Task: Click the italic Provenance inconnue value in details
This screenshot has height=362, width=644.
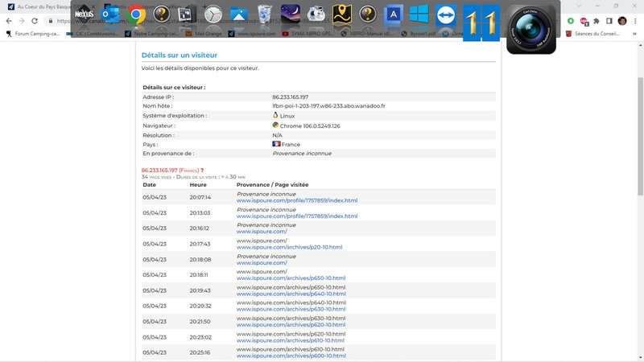Action: pyautogui.click(x=302, y=154)
